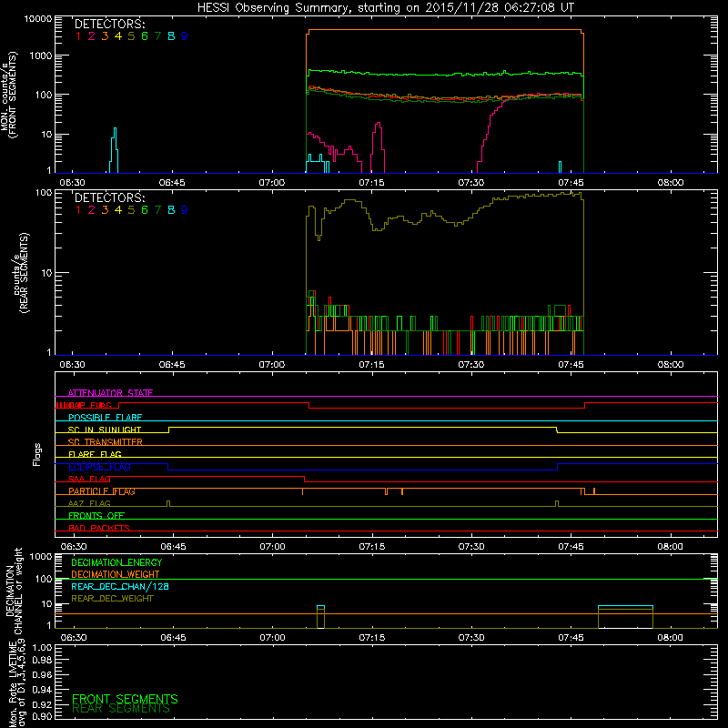Screen dimensions: 728x728
Task: Click the bright green FRONT SEGMENTS label
Action: pyautogui.click(x=125, y=699)
